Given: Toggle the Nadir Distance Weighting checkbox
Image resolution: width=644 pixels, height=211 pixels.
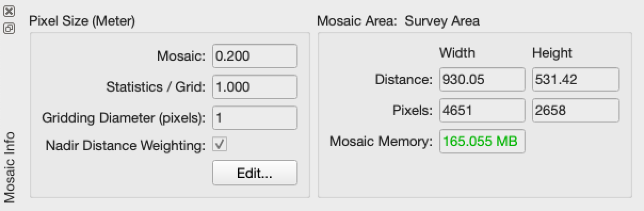Looking at the screenshot, I should (x=220, y=144).
